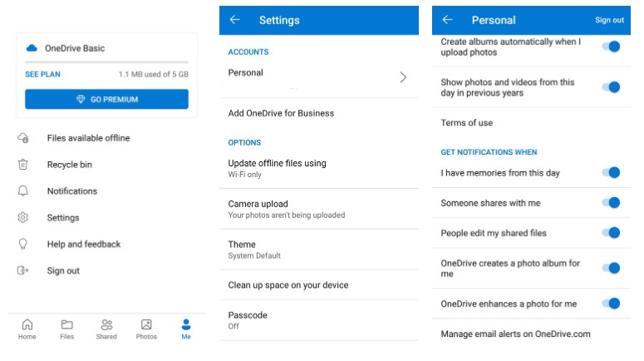This screenshot has width=644, height=361.
Task: Open Camera upload setting
Action: [x=319, y=209]
